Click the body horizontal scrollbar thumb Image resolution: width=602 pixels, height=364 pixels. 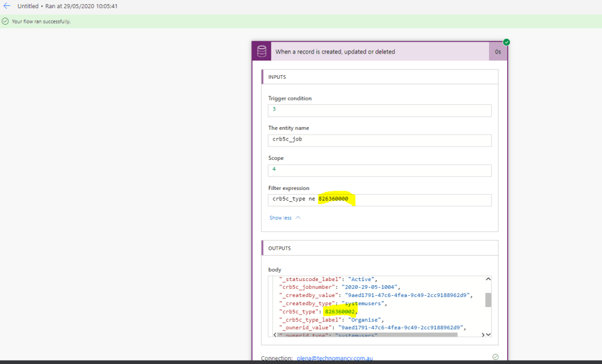367,335
